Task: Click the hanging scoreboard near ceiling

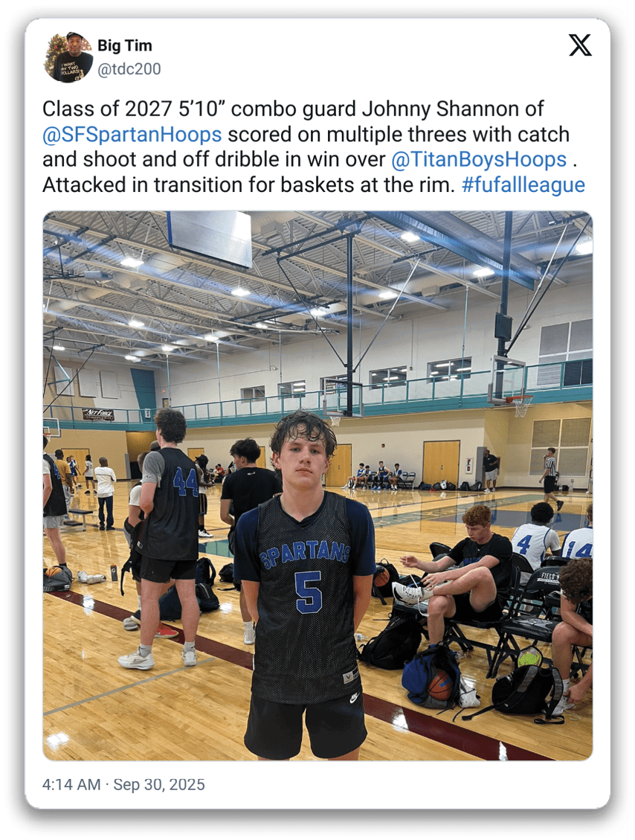Action: [x=210, y=237]
